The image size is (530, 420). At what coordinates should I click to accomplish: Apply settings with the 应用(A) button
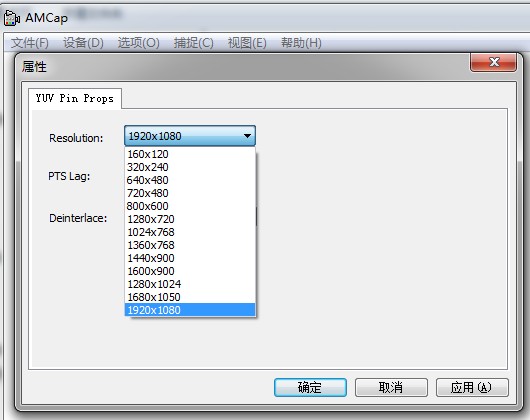coord(472,387)
